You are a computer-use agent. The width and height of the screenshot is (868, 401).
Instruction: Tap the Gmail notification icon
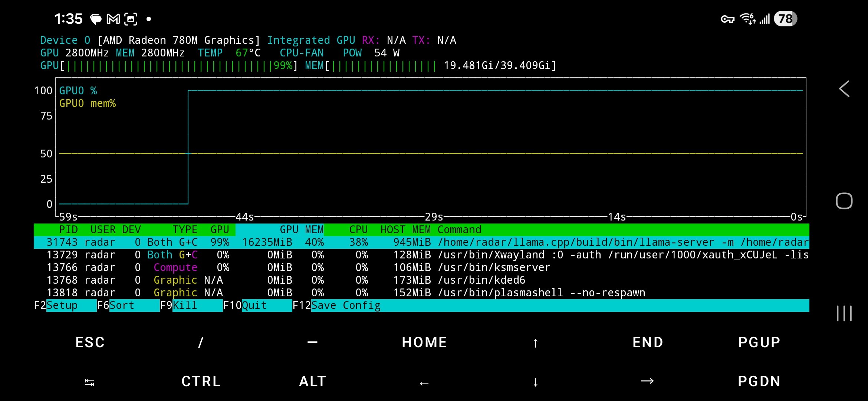(113, 19)
